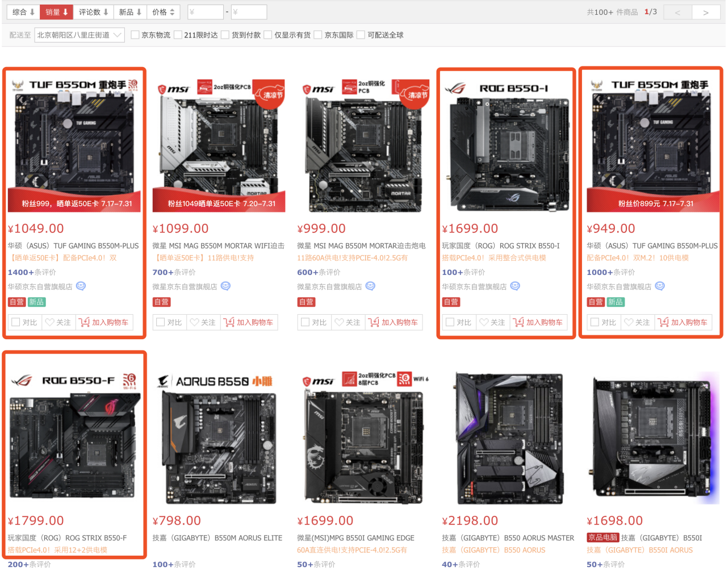This screenshot has height=571, width=728.
Task: Click cart icon for ¥1699 ROG STRIX B550-I
Action: 518,322
